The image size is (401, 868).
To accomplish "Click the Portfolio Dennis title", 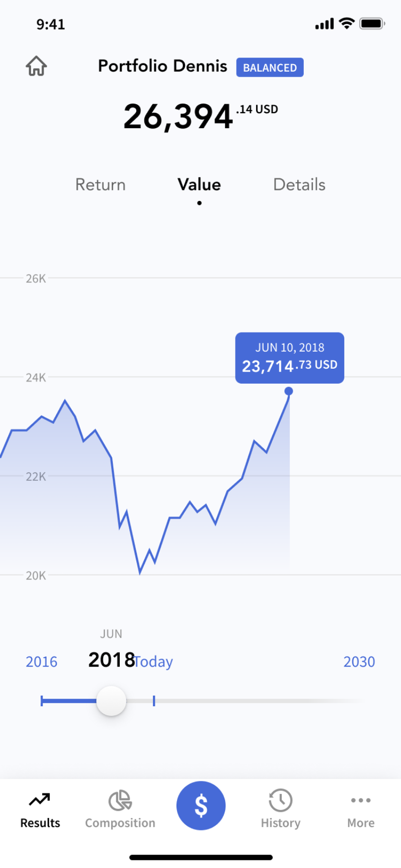I will (x=162, y=66).
